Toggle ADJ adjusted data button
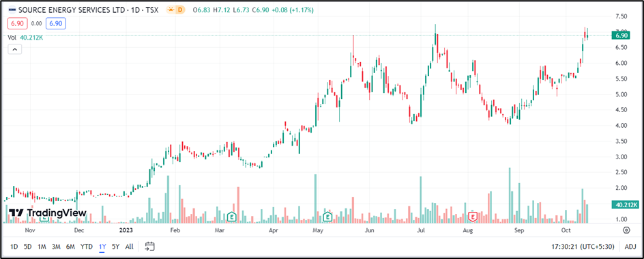 tap(630, 247)
